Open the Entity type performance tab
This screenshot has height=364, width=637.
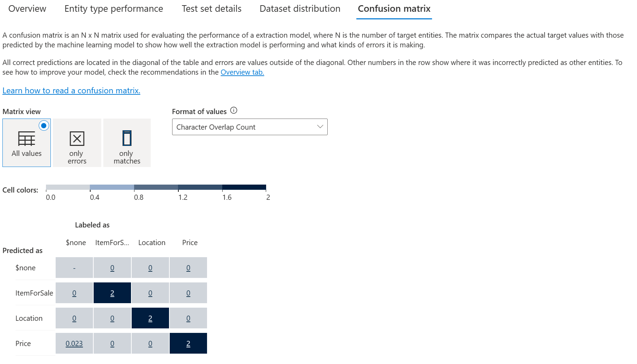tap(114, 9)
